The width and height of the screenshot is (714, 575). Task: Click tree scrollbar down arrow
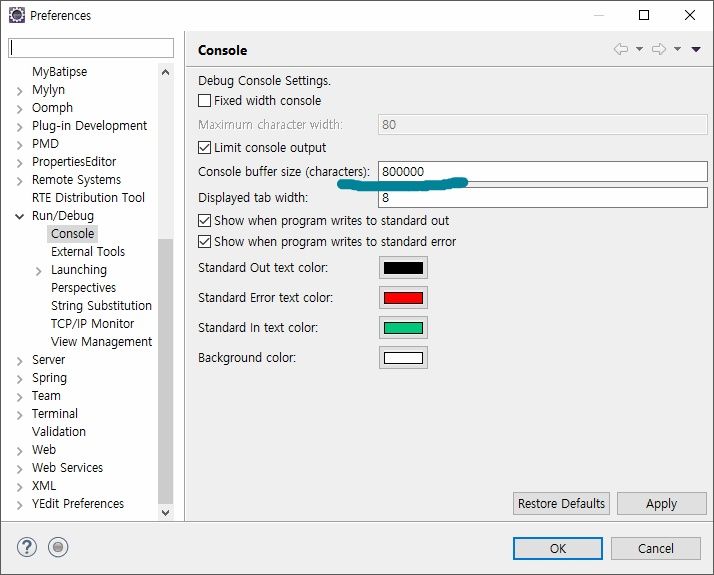pos(166,512)
